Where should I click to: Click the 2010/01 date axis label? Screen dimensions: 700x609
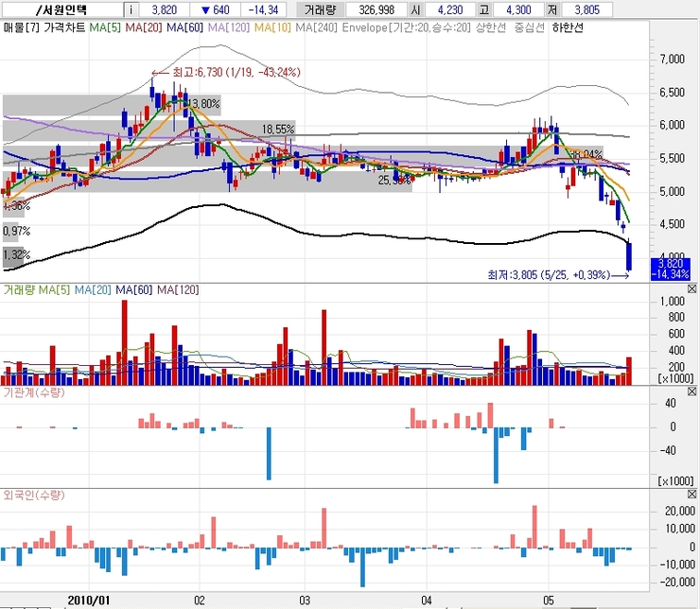(88, 600)
